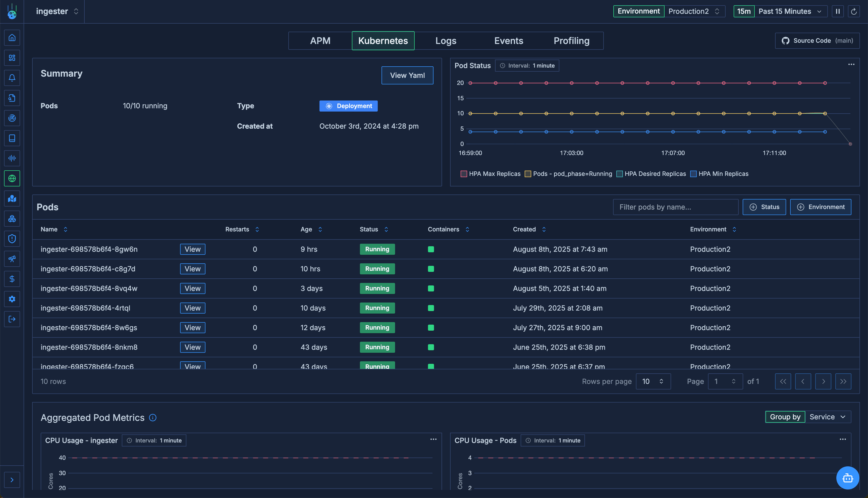Go to the last page of pods
868x498 pixels.
pos(843,381)
